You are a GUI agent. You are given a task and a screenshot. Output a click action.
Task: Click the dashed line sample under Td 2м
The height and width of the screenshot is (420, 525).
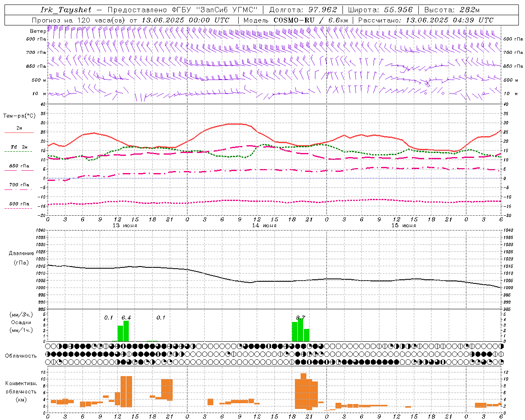tap(18, 152)
